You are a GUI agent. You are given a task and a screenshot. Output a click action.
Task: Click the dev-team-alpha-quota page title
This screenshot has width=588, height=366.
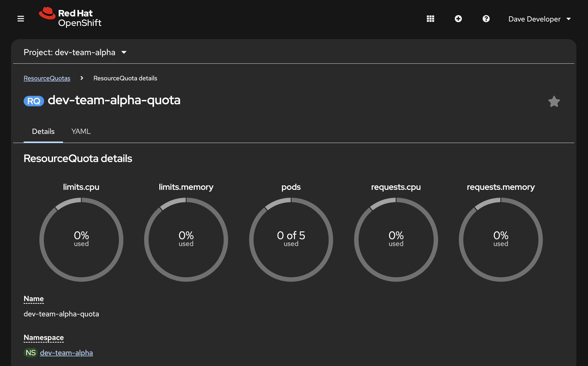point(114,100)
